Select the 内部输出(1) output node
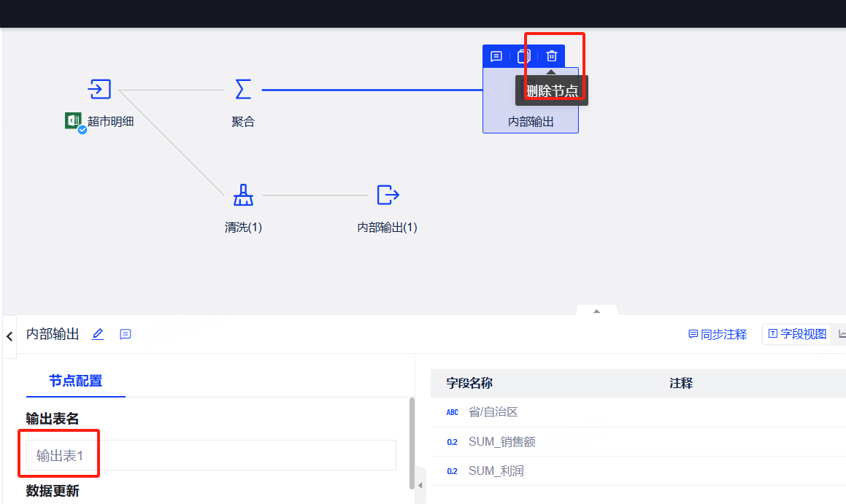This screenshot has height=504, width=846. (x=388, y=195)
